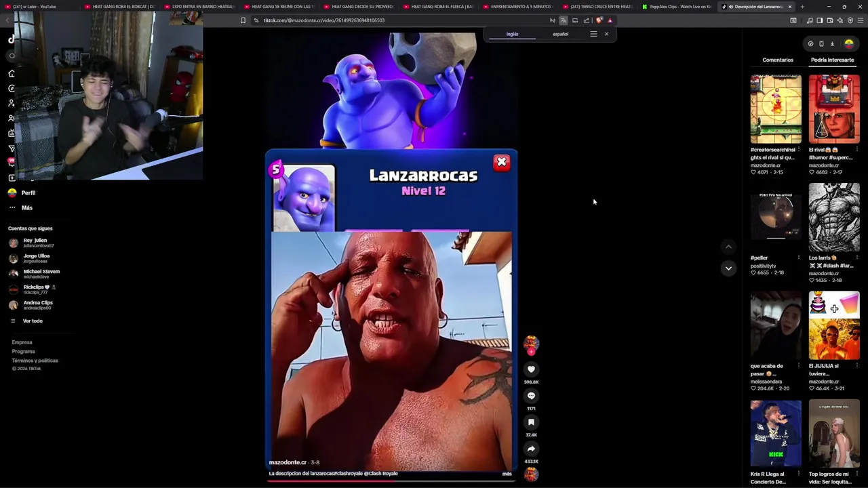The image size is (868, 488).
Task: Share video using the arrow icon
Action: (x=531, y=449)
